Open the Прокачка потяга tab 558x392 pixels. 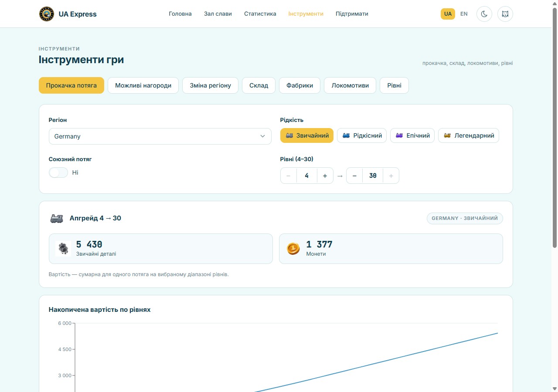71,85
